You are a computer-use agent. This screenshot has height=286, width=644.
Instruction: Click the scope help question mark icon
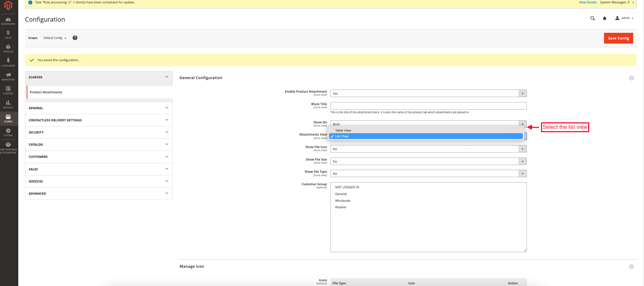tap(75, 38)
